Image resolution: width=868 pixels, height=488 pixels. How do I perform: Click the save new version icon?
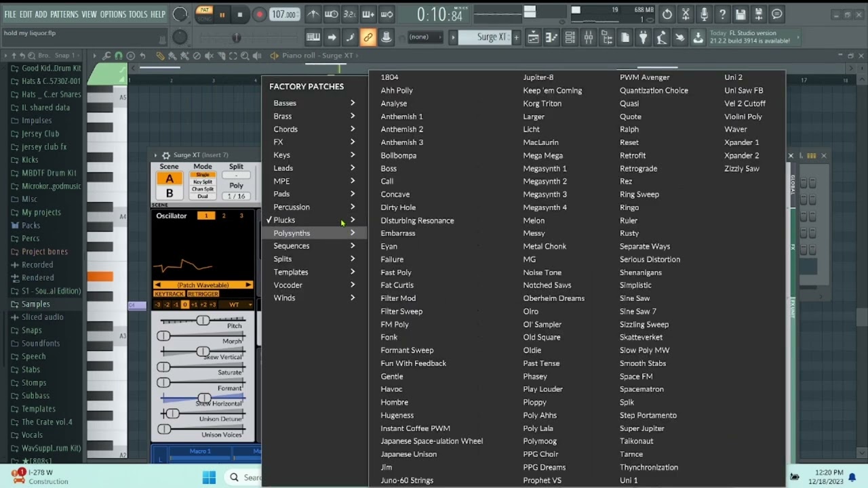pos(759,14)
